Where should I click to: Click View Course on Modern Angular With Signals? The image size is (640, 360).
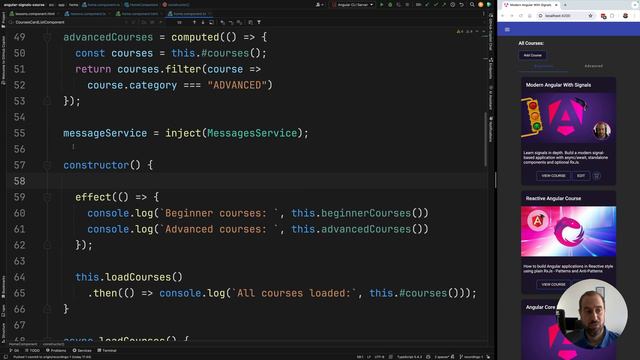tap(553, 176)
